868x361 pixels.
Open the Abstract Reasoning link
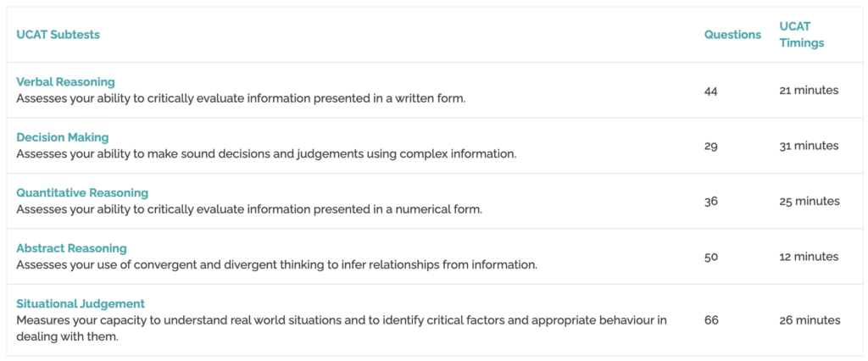tap(71, 248)
